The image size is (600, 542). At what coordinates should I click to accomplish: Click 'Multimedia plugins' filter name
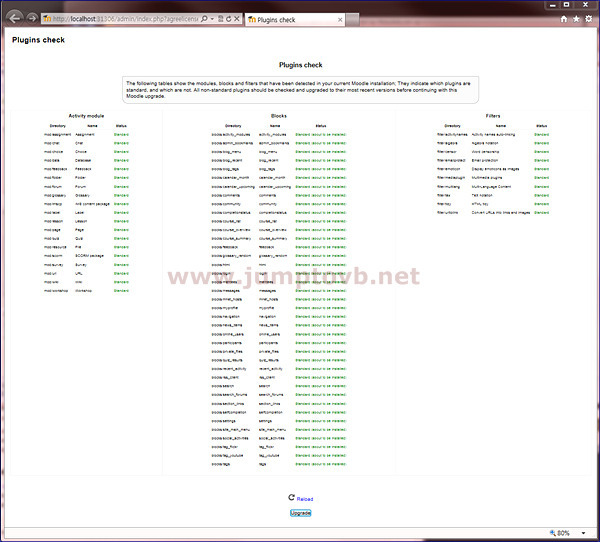click(x=487, y=178)
